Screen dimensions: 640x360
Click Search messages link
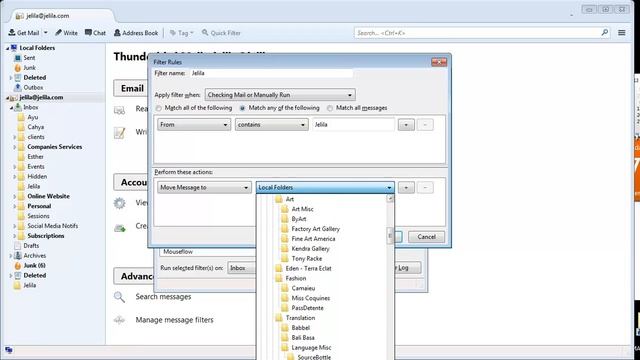click(163, 297)
